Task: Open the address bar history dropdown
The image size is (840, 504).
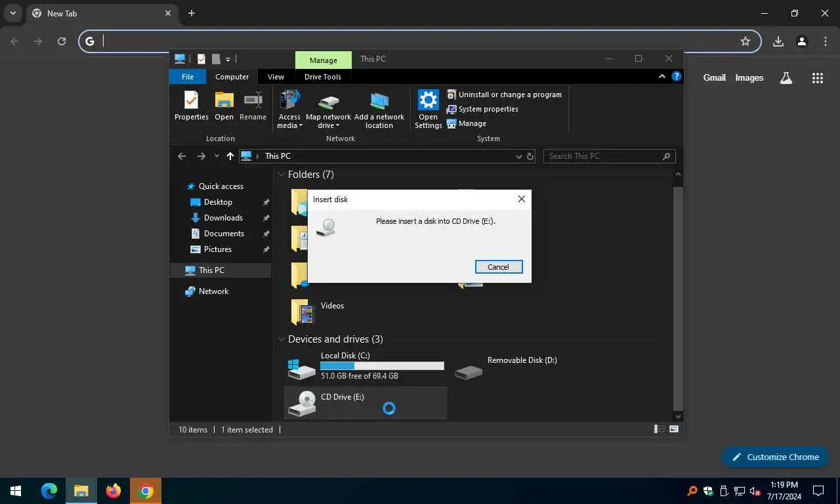Action: pyautogui.click(x=518, y=156)
